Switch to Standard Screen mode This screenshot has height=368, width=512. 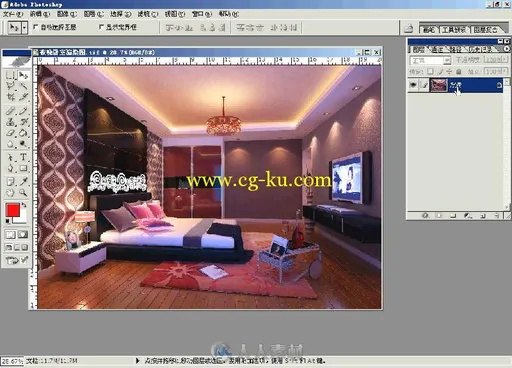coord(9,247)
